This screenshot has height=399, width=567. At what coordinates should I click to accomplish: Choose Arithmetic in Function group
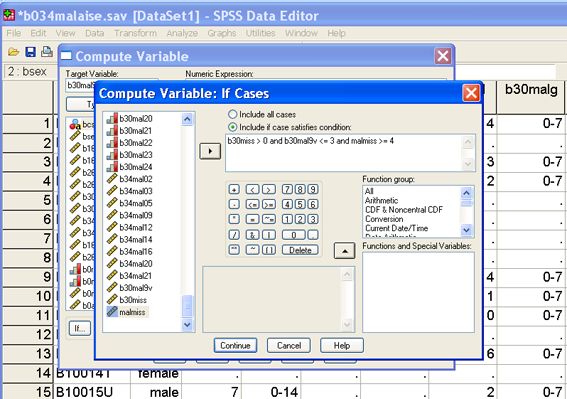(381, 200)
